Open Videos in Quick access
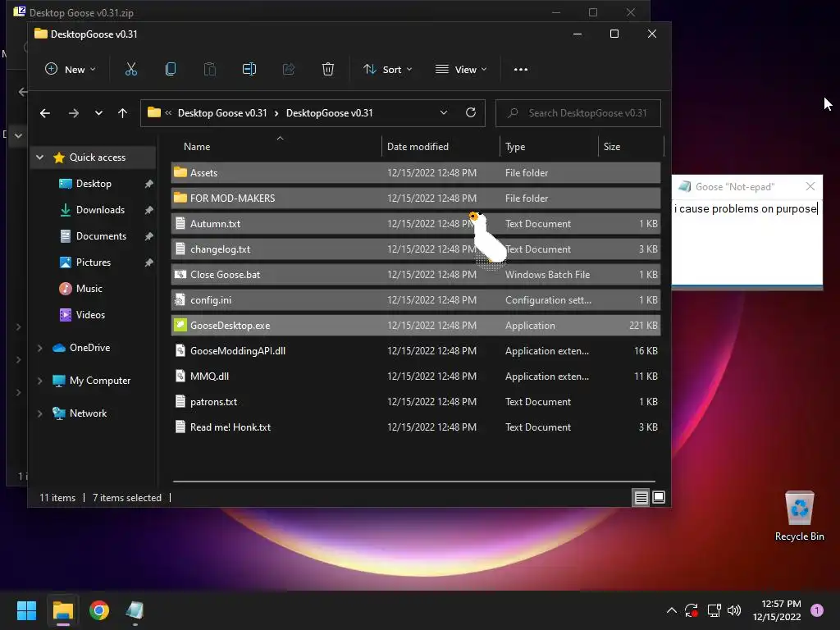This screenshot has height=630, width=840. coord(90,315)
